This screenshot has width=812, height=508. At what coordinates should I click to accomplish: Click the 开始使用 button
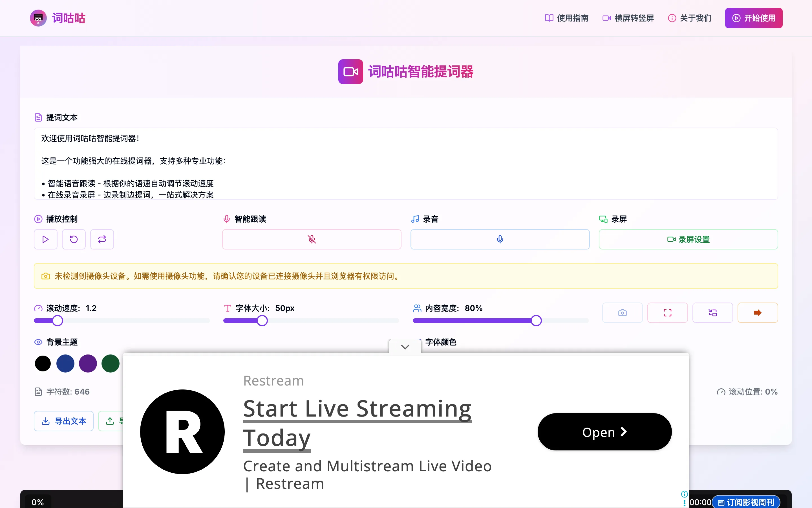[754, 18]
